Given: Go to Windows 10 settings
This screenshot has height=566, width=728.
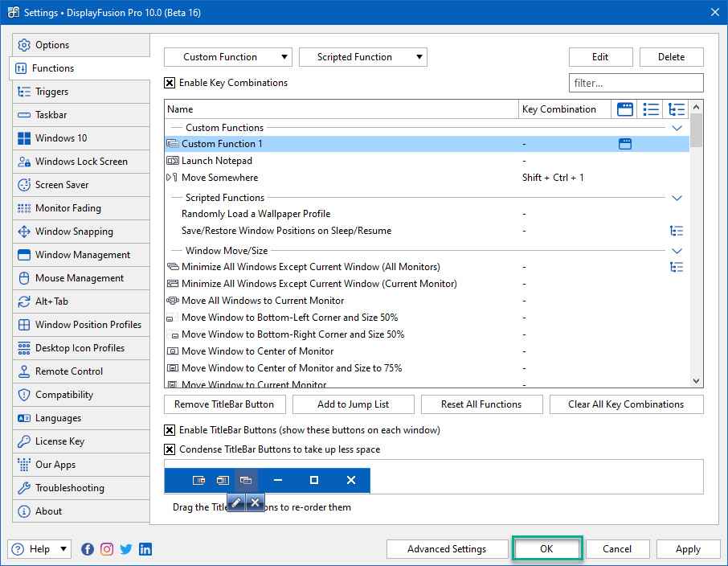Looking at the screenshot, I should 81,138.
